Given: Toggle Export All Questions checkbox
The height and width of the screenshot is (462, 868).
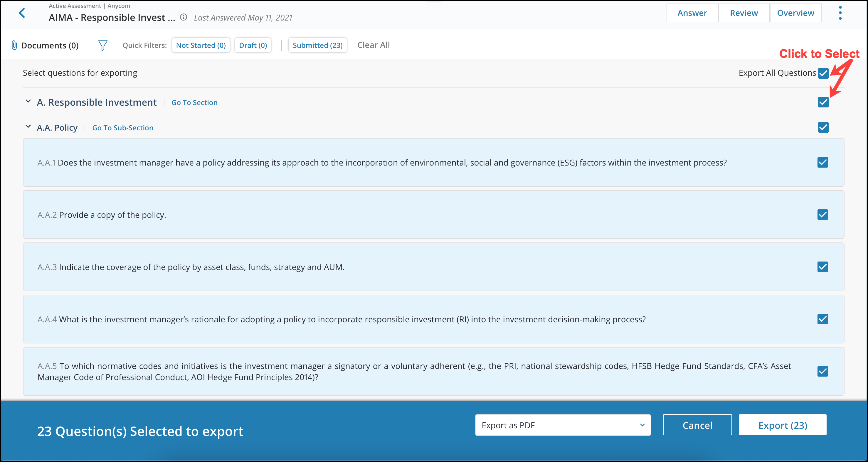Looking at the screenshot, I should (x=823, y=73).
